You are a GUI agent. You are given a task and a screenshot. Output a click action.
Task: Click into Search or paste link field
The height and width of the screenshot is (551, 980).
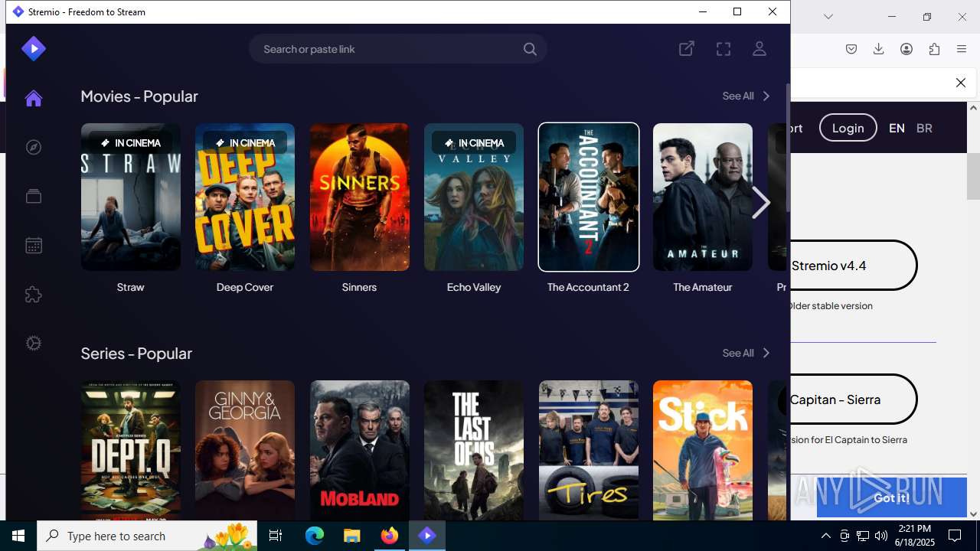[x=397, y=49]
